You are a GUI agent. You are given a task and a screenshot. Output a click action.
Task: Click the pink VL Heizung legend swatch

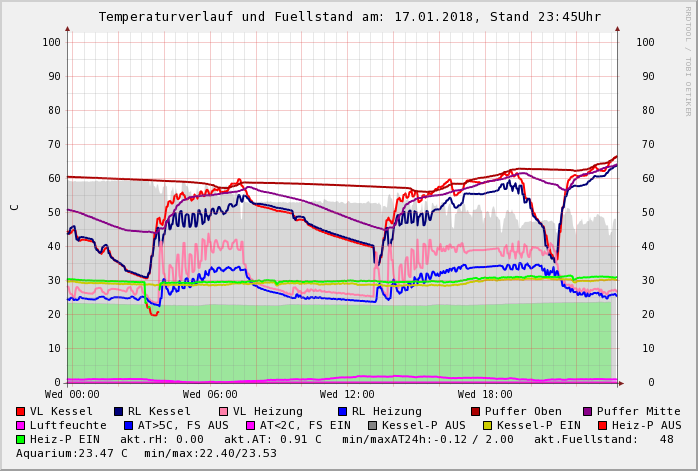pyautogui.click(x=224, y=411)
